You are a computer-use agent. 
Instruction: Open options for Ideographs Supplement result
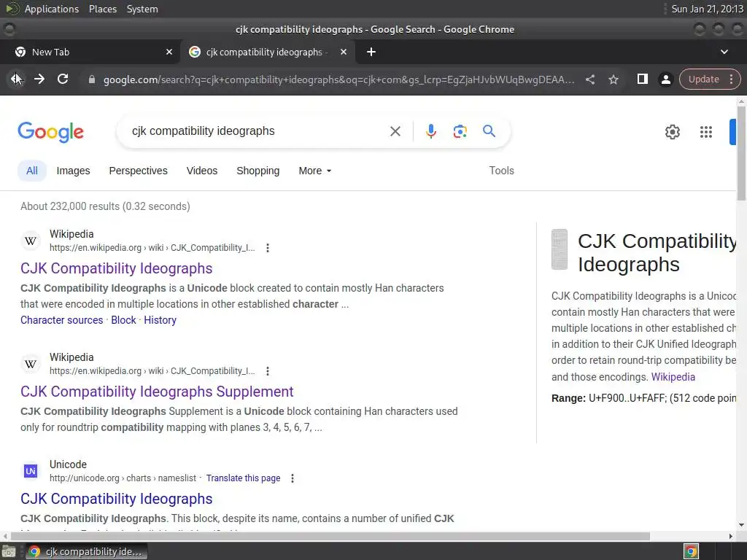pyautogui.click(x=268, y=371)
